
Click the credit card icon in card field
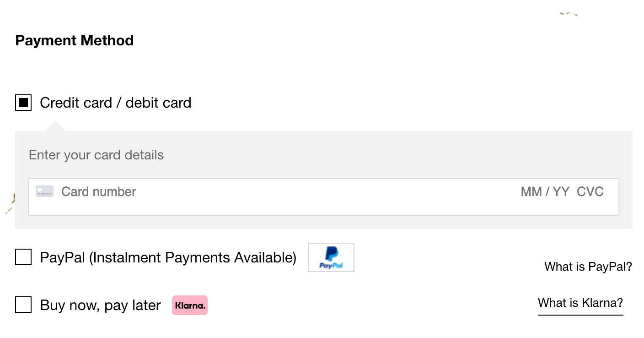pos(45,191)
